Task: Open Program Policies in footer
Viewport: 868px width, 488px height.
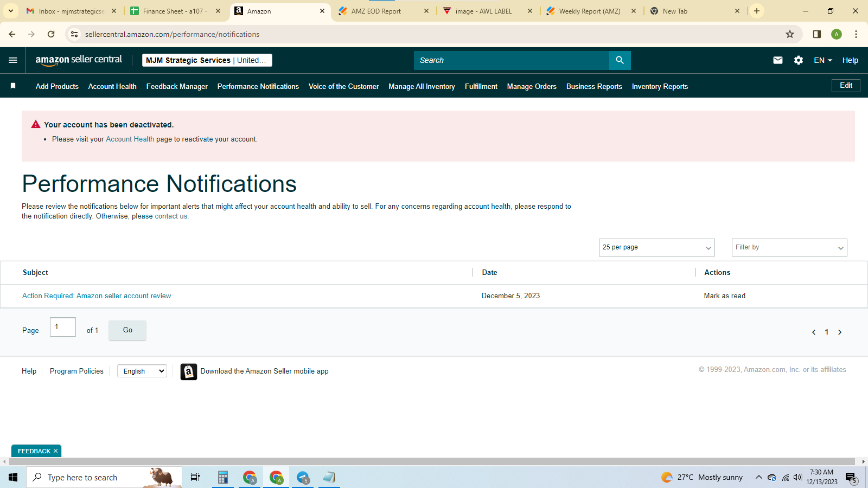Action: (x=76, y=371)
